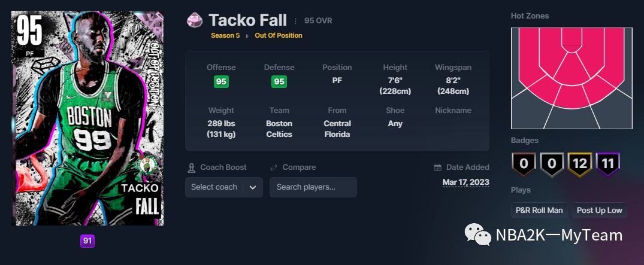This screenshot has width=644, height=265.
Task: Expand the coach list chevron arrow
Action: click(253, 187)
